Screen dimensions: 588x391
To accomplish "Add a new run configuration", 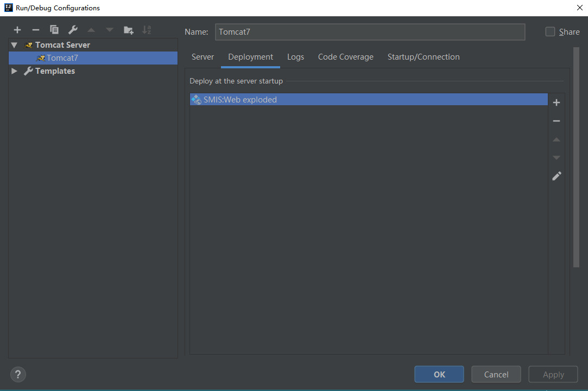I will (17, 30).
